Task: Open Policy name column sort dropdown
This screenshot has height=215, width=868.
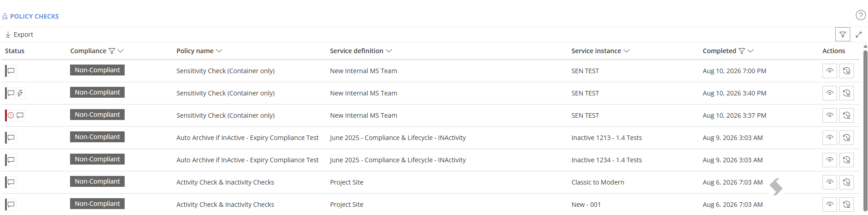Action: pyautogui.click(x=219, y=51)
